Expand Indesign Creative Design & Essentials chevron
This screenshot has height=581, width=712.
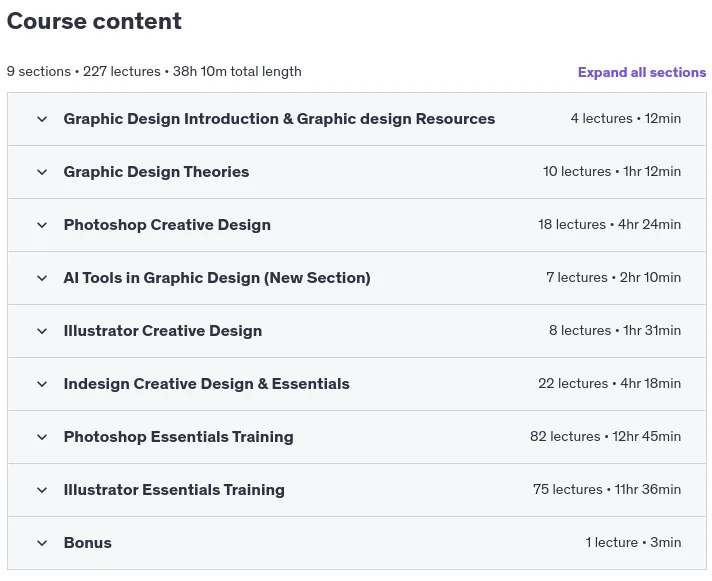click(42, 384)
